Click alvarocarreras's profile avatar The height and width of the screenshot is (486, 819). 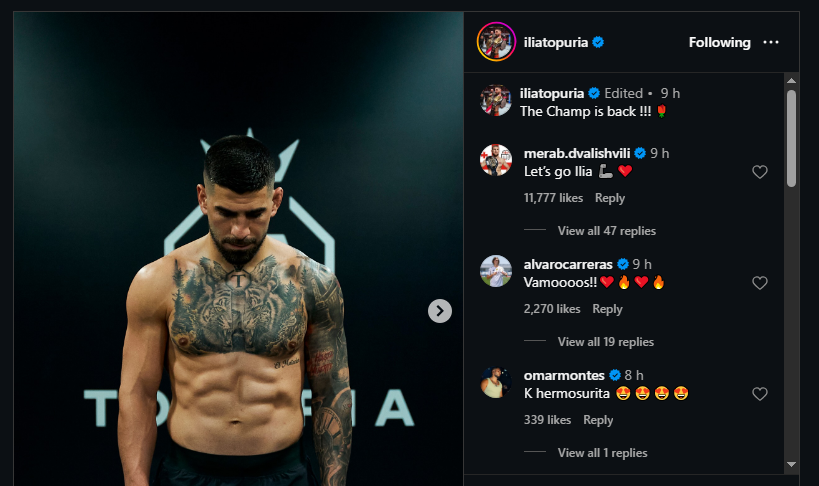coord(496,270)
